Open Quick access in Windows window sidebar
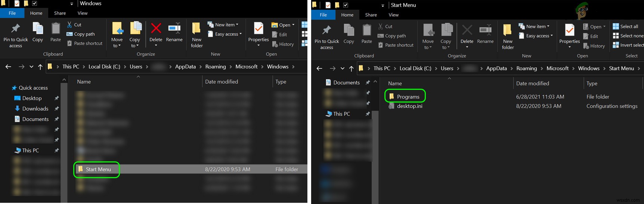 30,88
